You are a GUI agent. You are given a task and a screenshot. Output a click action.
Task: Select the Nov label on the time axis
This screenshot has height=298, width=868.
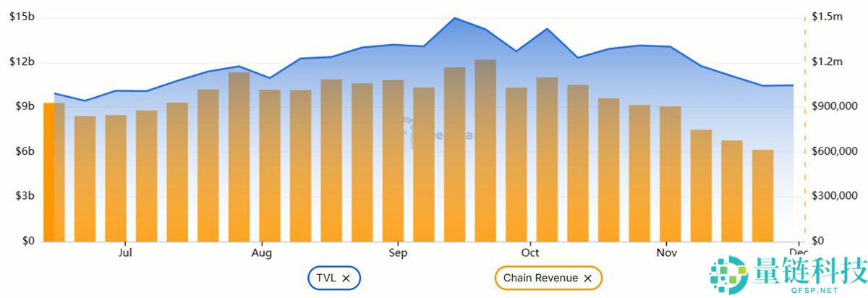tap(666, 253)
